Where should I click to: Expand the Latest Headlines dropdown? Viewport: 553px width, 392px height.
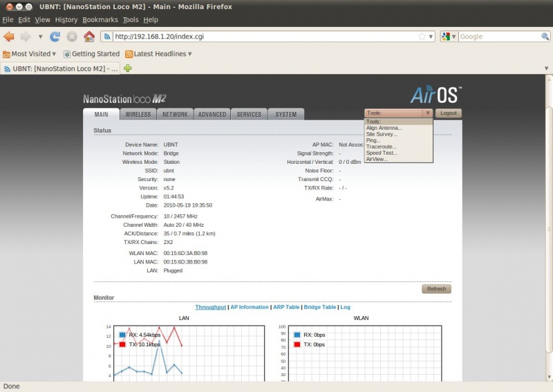click(x=189, y=54)
